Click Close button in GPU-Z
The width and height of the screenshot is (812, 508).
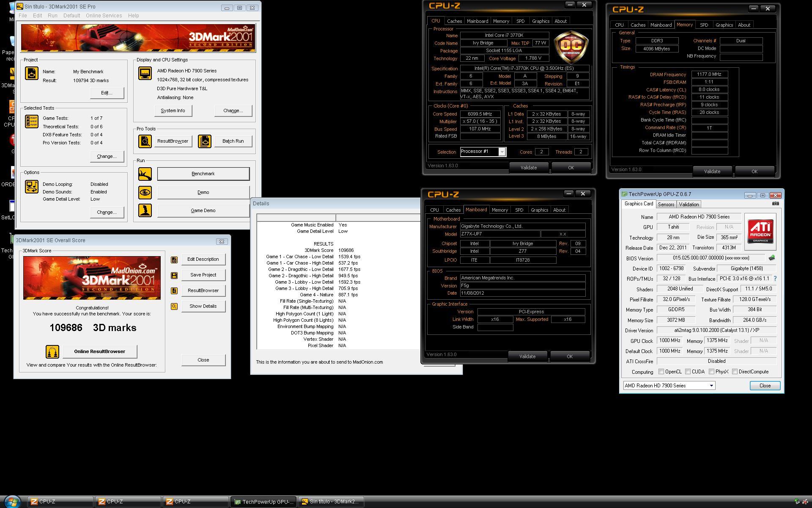tap(765, 386)
